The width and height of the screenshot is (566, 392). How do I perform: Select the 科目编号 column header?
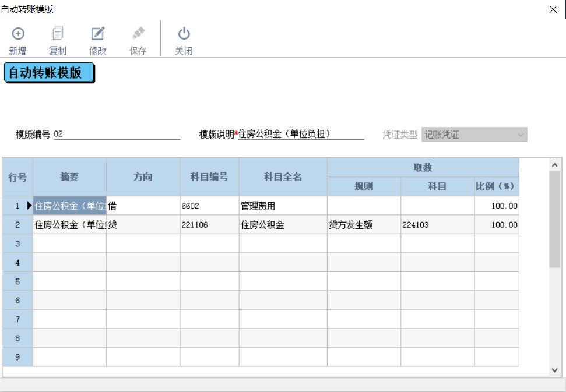[x=209, y=177]
